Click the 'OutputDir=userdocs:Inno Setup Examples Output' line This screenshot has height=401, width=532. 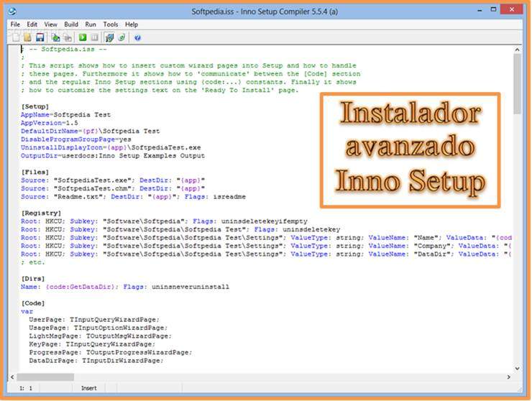coord(113,156)
